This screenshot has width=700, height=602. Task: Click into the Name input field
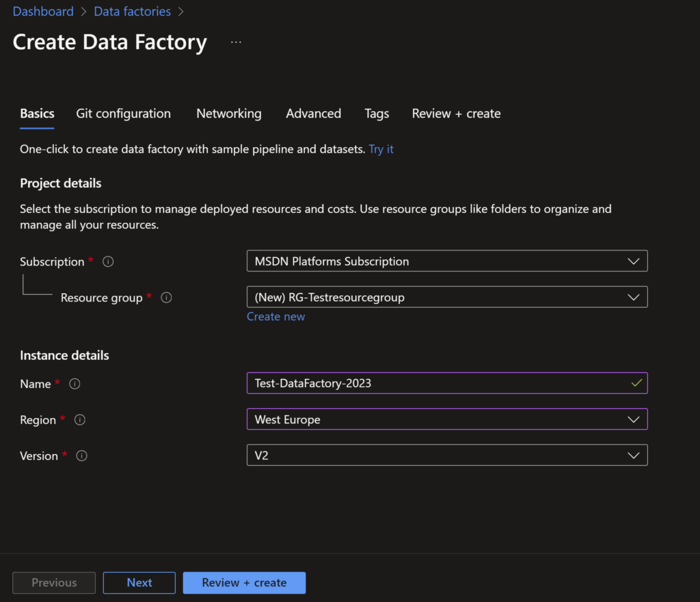(447, 383)
